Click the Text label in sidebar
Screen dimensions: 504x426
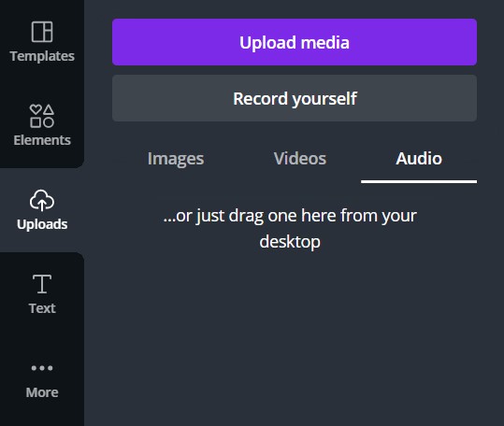[42, 308]
